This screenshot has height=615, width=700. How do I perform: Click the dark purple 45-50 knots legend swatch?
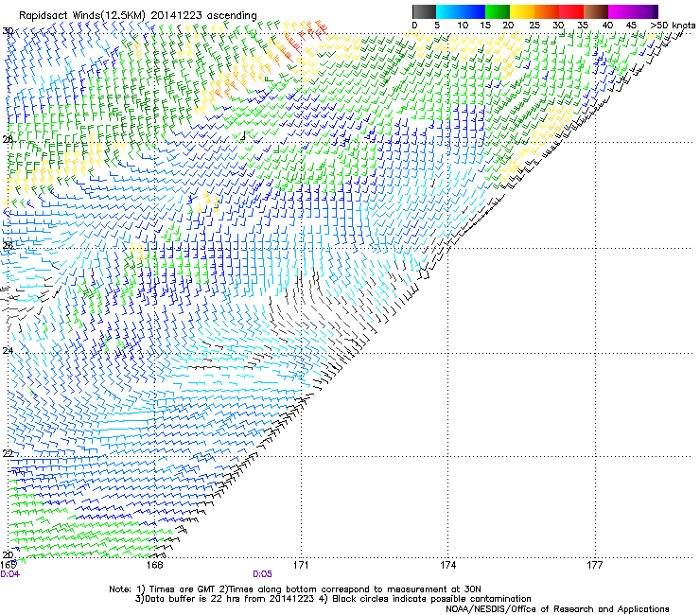645,11
